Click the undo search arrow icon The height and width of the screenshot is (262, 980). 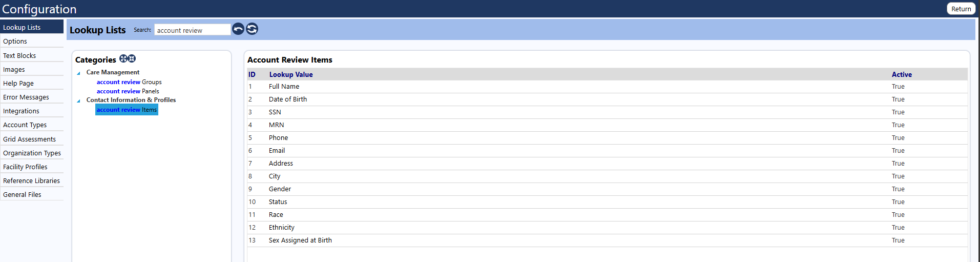coord(238,29)
